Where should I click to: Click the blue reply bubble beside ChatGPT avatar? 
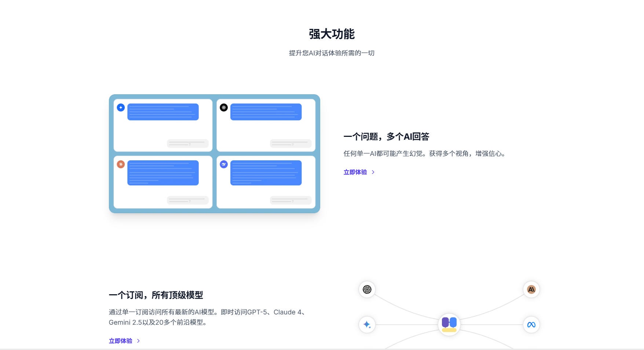pos(266,112)
